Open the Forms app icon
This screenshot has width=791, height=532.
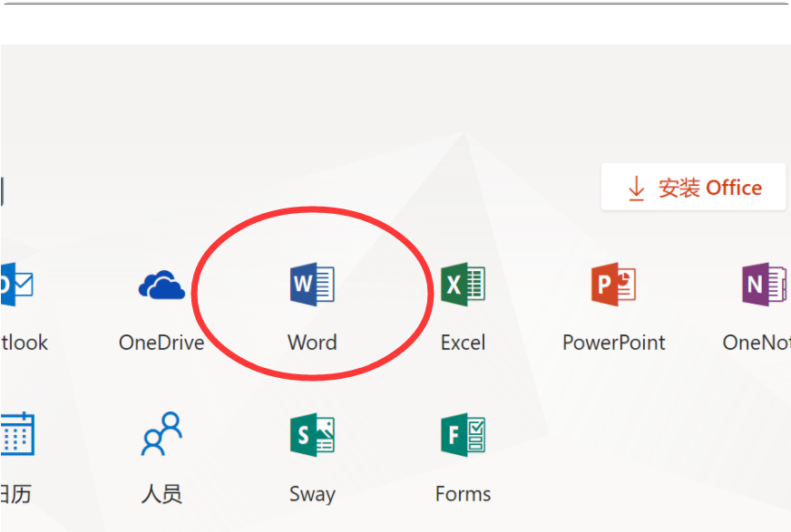464,435
